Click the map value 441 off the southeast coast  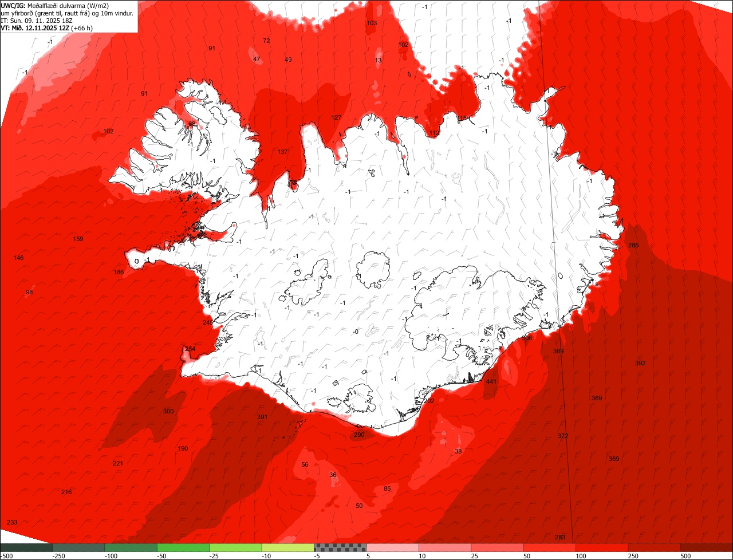click(491, 381)
